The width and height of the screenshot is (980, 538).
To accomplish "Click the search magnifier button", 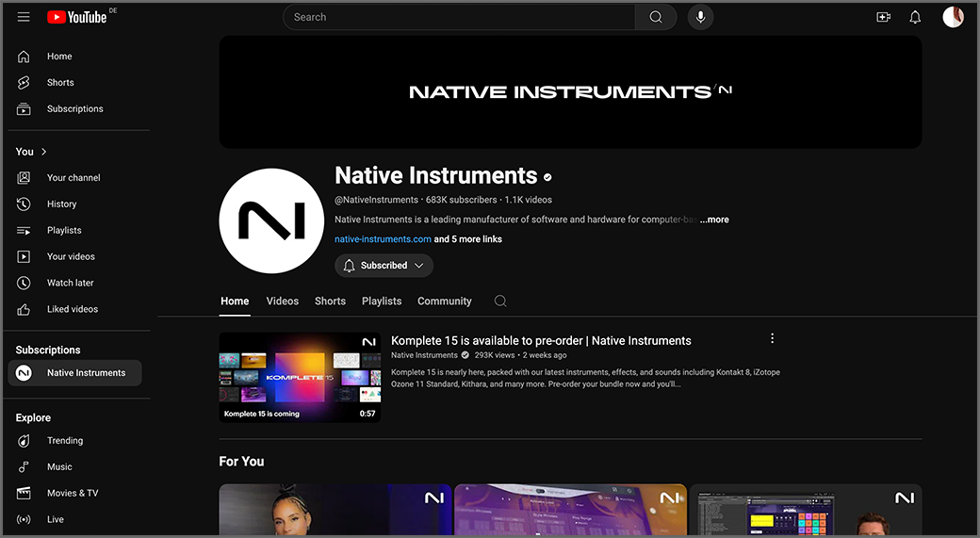I will 656,17.
